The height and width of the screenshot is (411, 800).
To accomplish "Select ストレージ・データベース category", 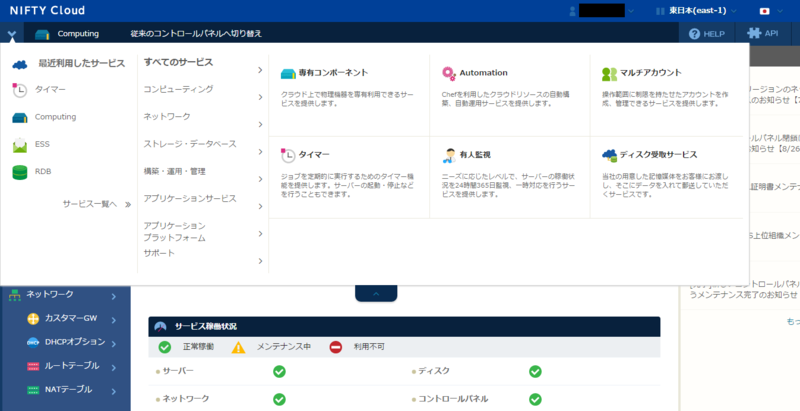I will 190,144.
